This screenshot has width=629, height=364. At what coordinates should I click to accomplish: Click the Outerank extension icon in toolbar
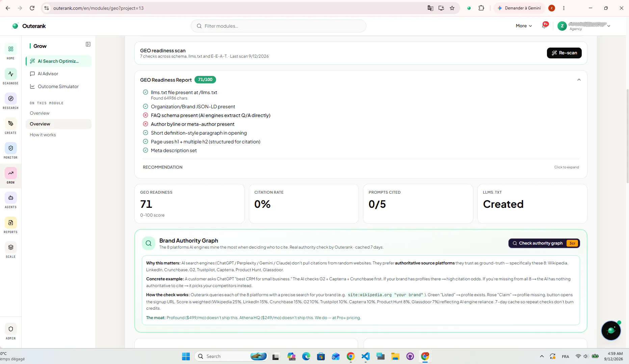tap(469, 8)
